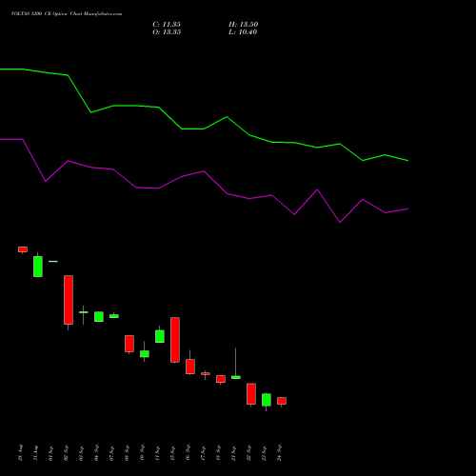Screen dimensions: 476x476
Task: Click the purple indicator line
Action: point(204,171)
